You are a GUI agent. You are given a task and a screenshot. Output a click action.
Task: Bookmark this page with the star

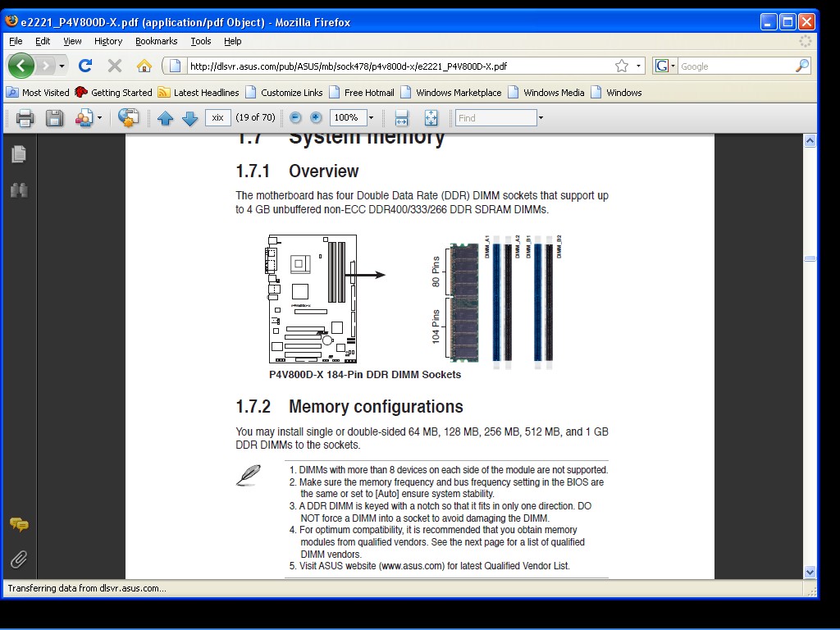click(x=622, y=66)
